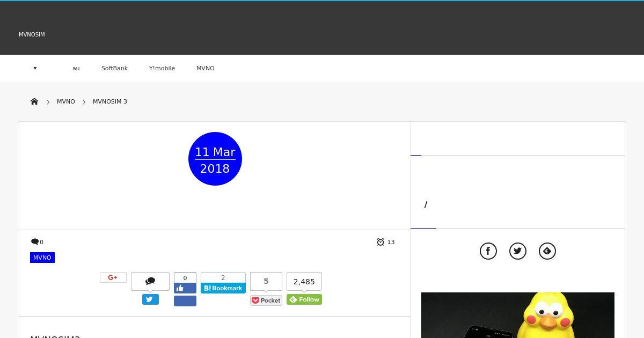Click the Pocket count box showing 5
This screenshot has height=338, width=644.
[266, 281]
